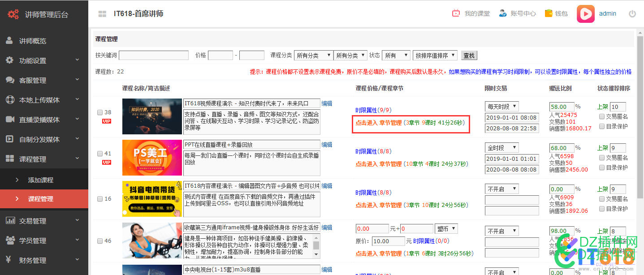Image resolution: width=644 pixels, height=275 pixels.
Task: Check 目录保护 on course 16
Action: pyautogui.click(x=602, y=210)
